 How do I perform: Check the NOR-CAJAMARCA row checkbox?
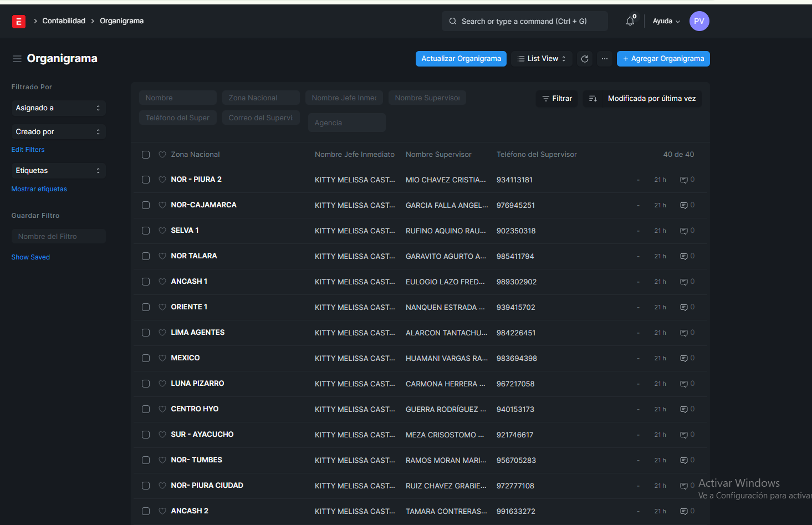(x=146, y=205)
